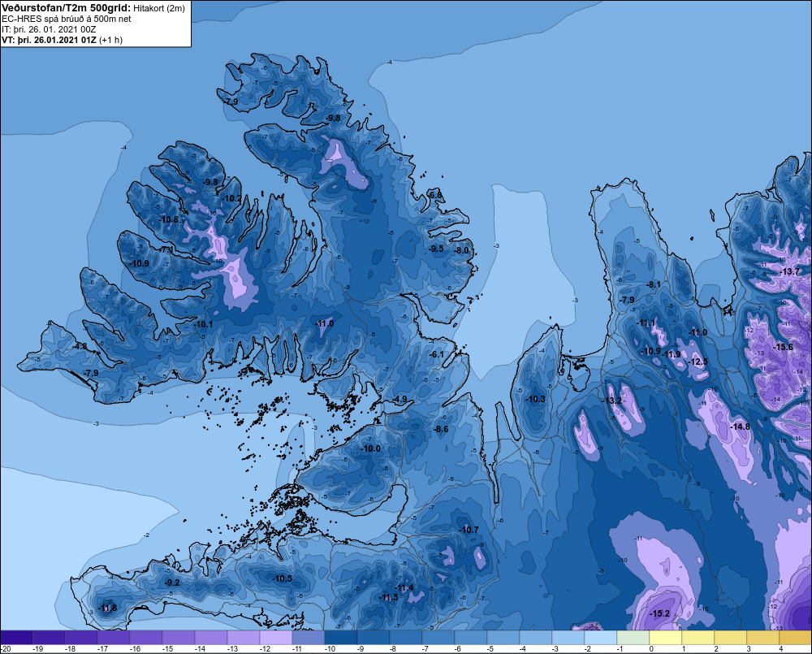Click the -5 legend scale label
The width and height of the screenshot is (812, 654).
(x=490, y=649)
